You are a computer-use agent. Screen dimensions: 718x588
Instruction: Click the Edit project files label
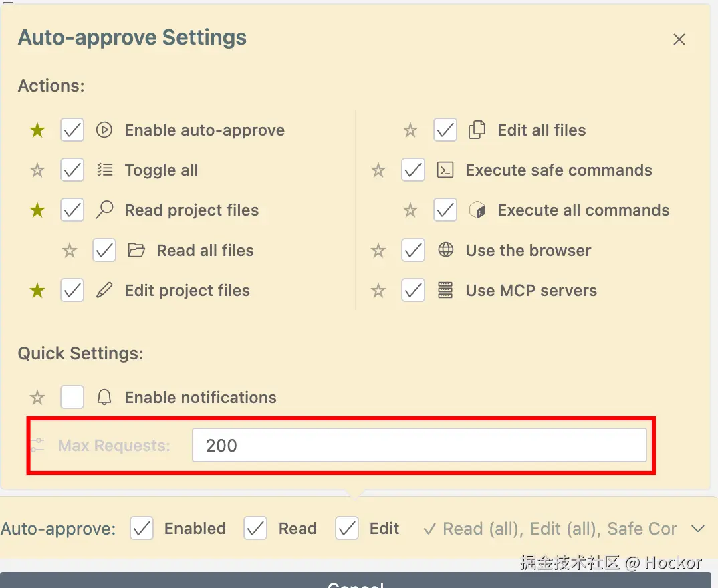pos(187,291)
